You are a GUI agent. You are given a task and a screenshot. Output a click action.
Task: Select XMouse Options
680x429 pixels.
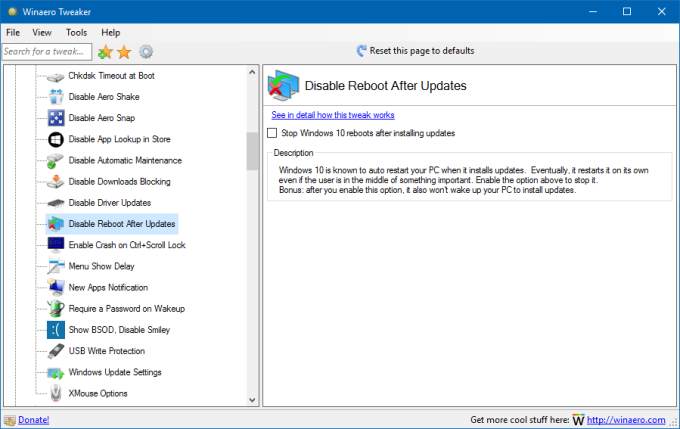(x=98, y=393)
